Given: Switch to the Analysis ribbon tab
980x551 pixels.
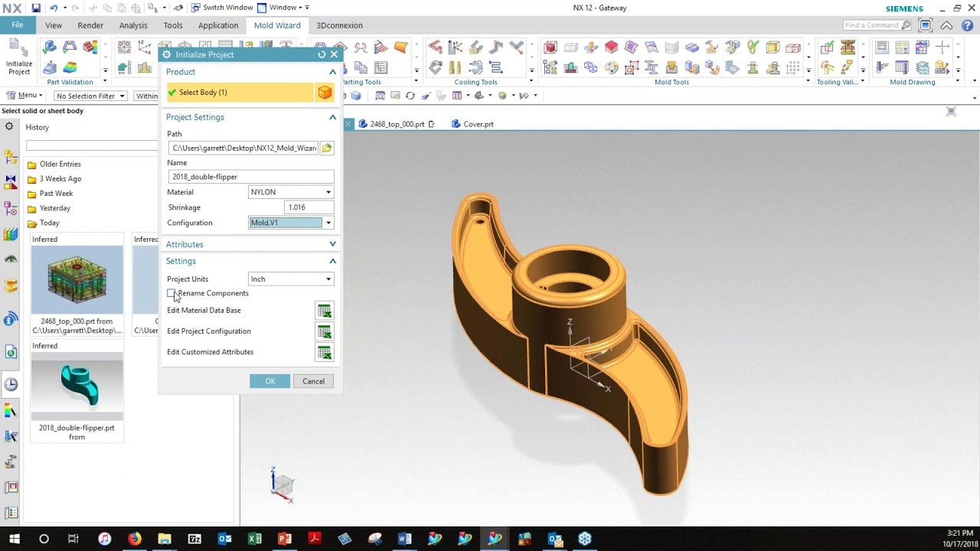Looking at the screenshot, I should [x=133, y=25].
